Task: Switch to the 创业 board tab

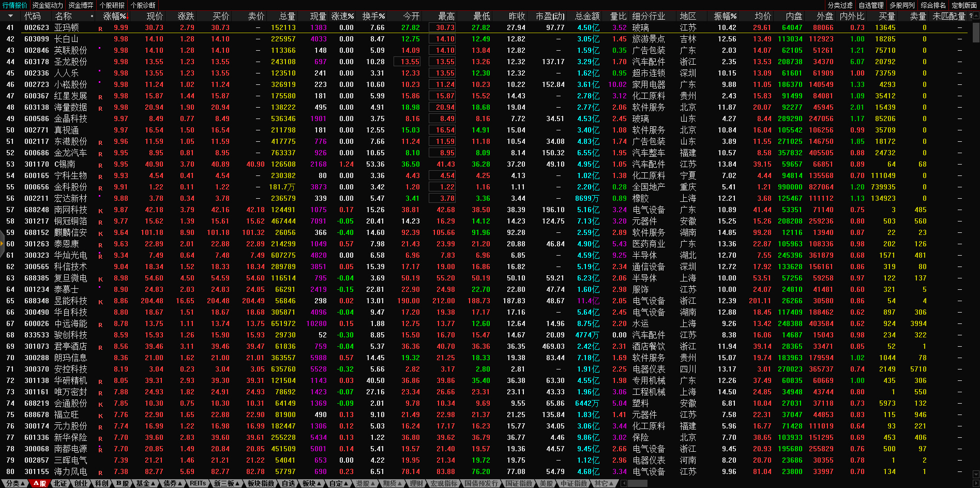Action: (x=82, y=483)
